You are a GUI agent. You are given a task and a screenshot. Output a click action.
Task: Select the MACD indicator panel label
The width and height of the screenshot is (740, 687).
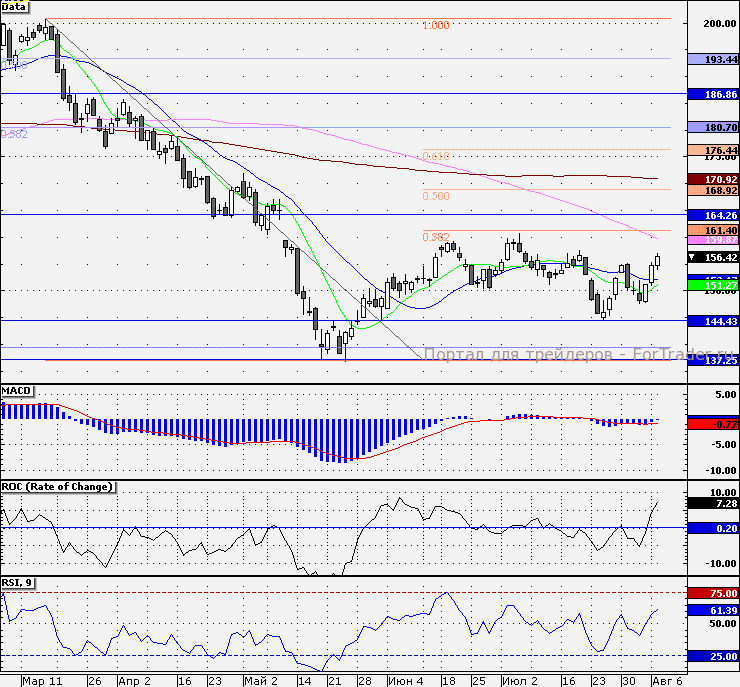(x=17, y=389)
